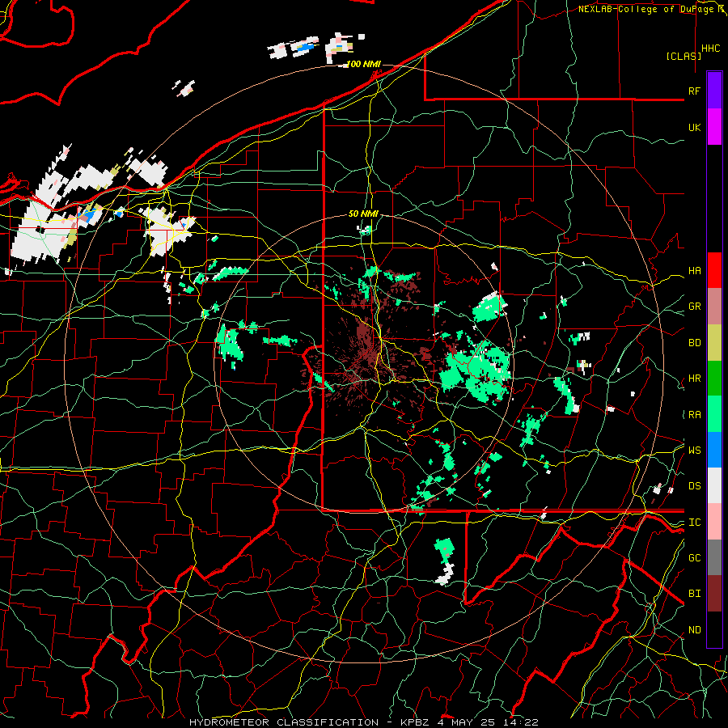Click the HA red legend swatch
This screenshot has height=728, width=728.
pos(714,270)
